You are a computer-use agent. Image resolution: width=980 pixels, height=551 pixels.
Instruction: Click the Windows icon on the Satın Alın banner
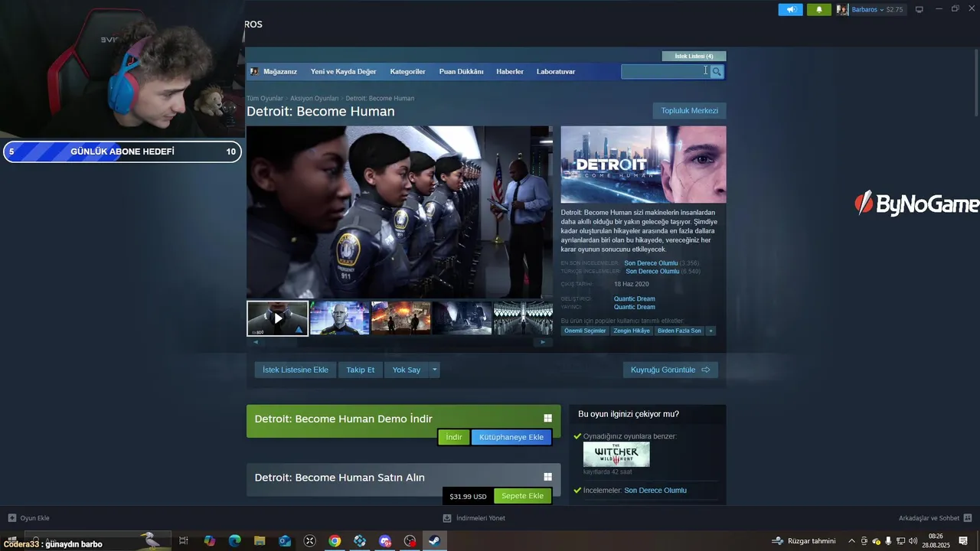[547, 477]
